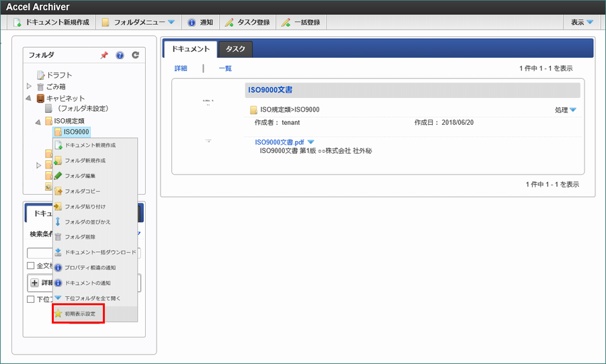
Task: Click the ドキュメント新規作成 toolbar button
Action: coord(52,22)
